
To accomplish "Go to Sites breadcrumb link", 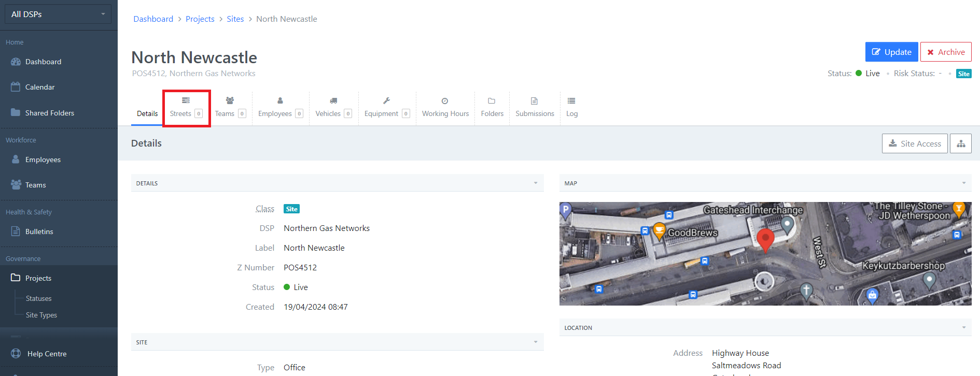I will 235,19.
